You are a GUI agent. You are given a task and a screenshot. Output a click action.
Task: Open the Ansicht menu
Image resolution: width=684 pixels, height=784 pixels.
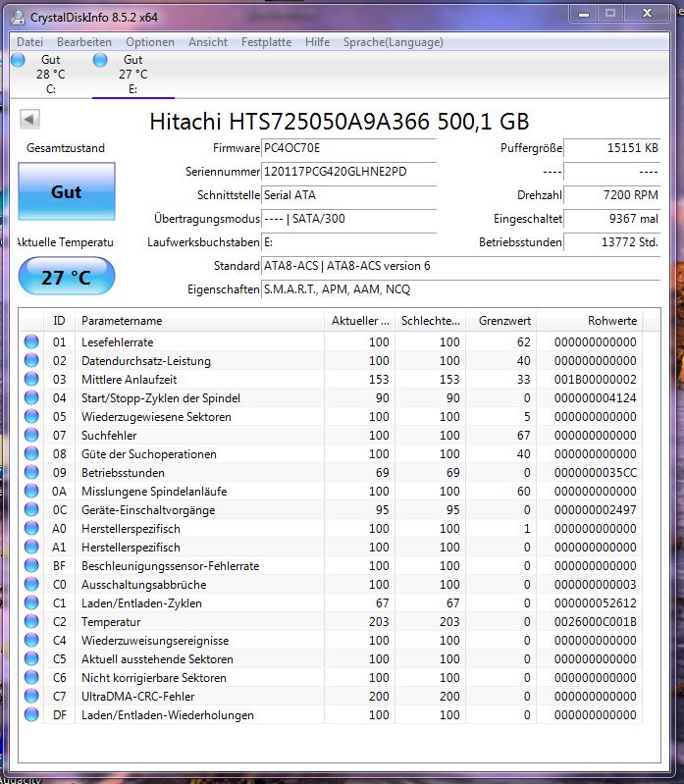[208, 42]
